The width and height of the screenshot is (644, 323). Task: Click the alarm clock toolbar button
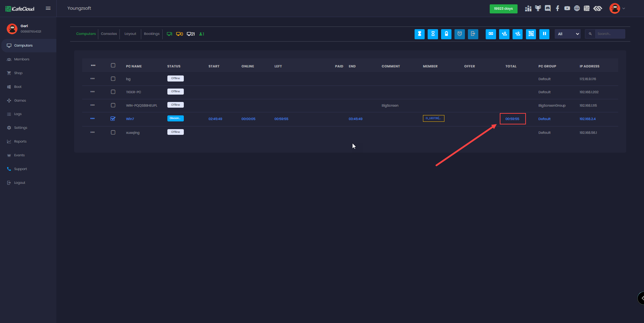[460, 34]
